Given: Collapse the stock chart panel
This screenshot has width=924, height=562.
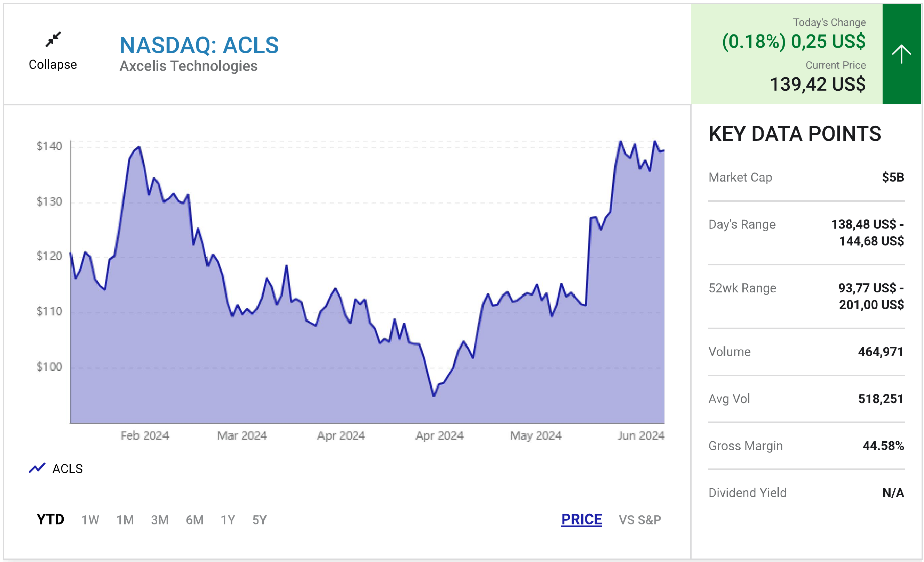Looking at the screenshot, I should click(53, 64).
